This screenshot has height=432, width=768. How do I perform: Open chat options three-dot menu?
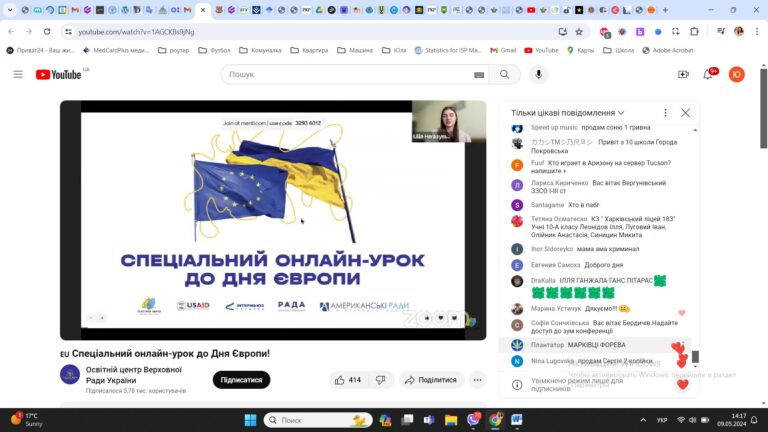[665, 113]
